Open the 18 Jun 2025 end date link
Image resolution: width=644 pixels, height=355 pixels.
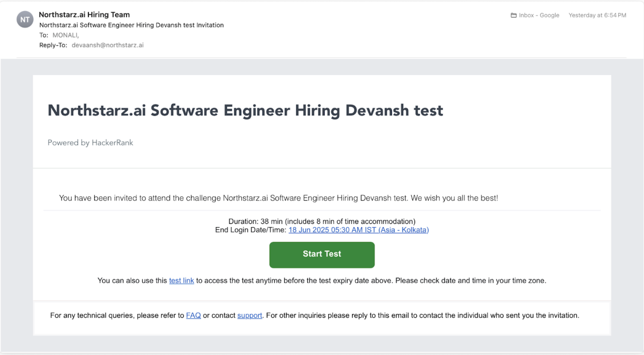(359, 230)
